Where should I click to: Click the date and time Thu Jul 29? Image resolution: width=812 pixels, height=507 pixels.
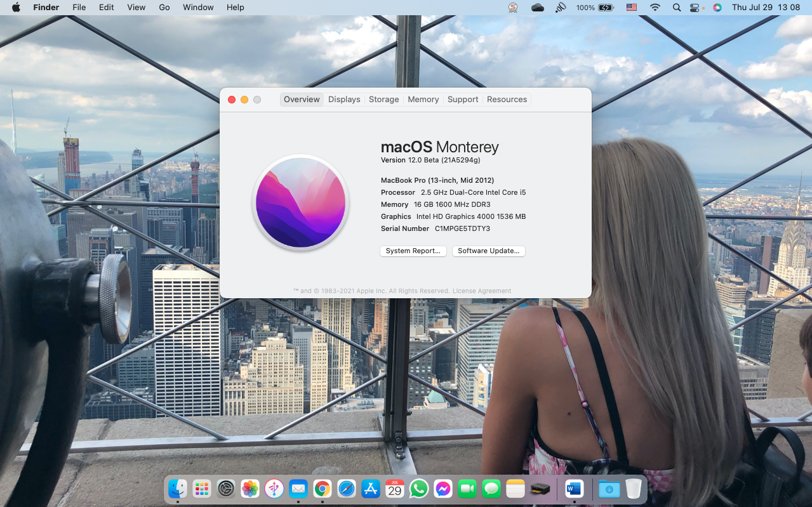[766, 8]
